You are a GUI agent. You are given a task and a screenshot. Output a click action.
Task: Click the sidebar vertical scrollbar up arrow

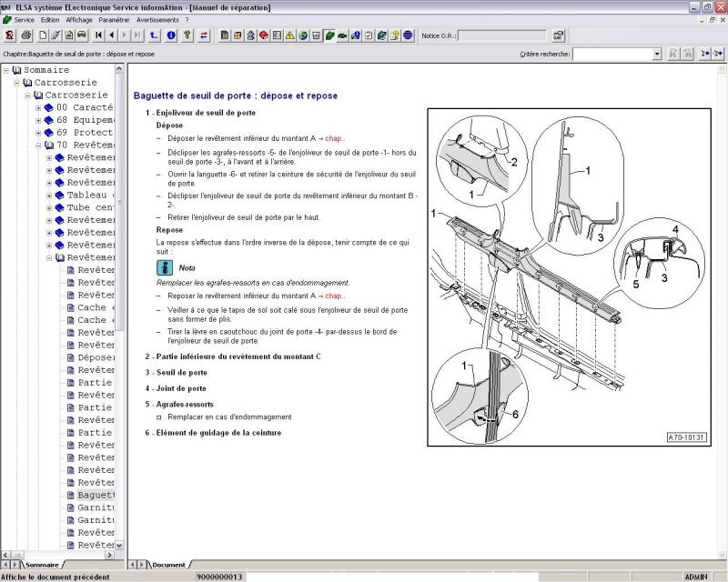(x=119, y=69)
